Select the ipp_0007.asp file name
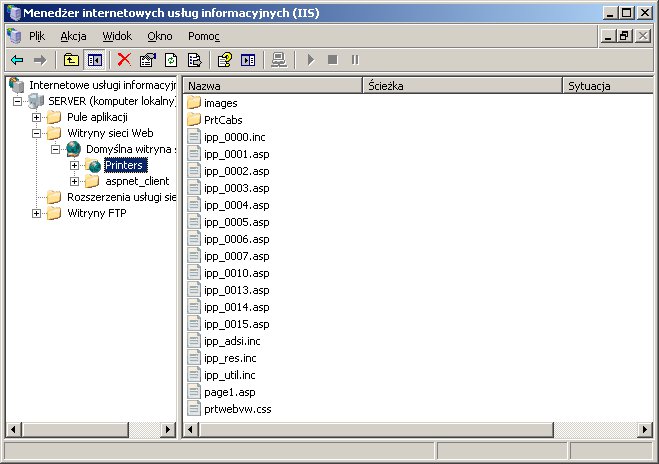This screenshot has width=659, height=464. point(237,256)
